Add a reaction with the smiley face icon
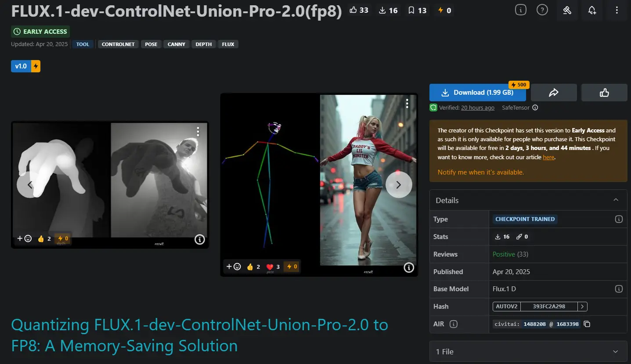The height and width of the screenshot is (364, 631). 28,239
